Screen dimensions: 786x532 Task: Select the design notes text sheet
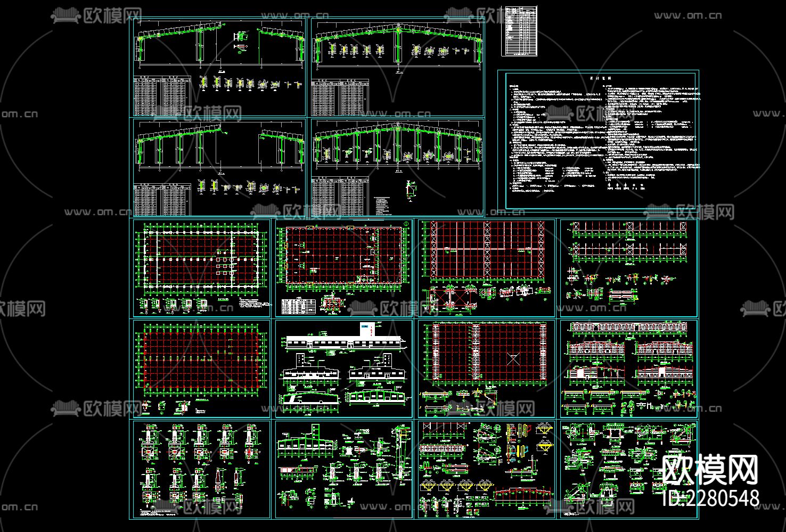coord(598,141)
